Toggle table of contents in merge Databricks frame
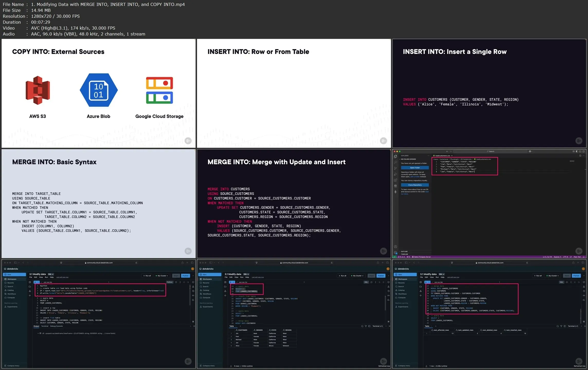Screen dimensions: 588x370 tap(421, 282)
